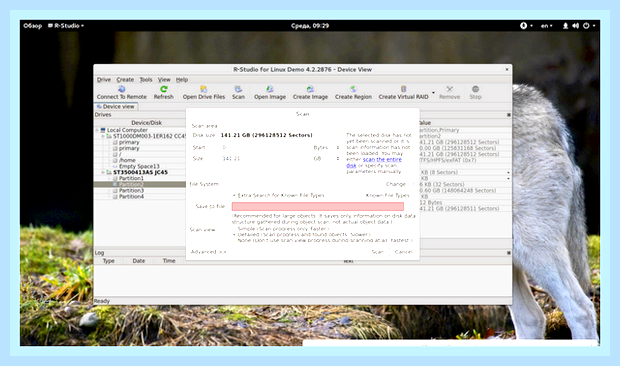Click the Create Virtual RAID icon
The width and height of the screenshot is (620, 366).
(403, 89)
